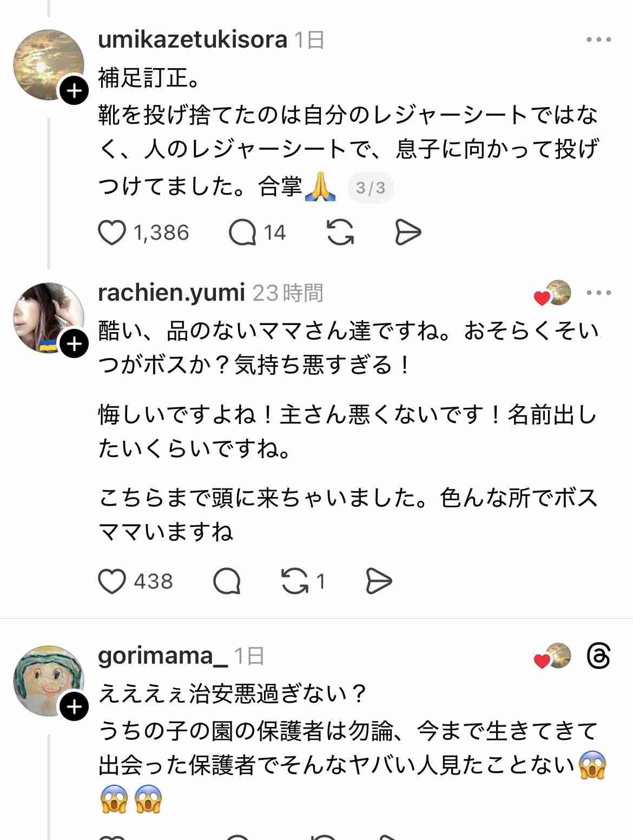
Task: View author-liked badge on gorimama_'s comment
Action: click(552, 657)
